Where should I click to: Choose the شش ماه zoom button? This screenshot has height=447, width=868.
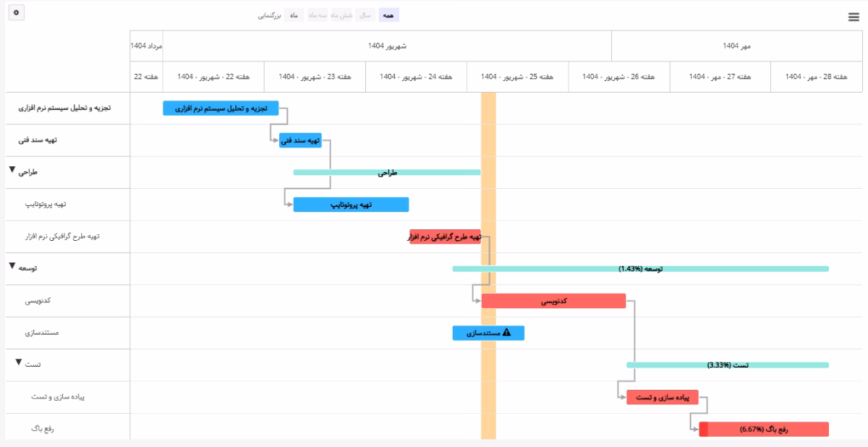coord(341,14)
